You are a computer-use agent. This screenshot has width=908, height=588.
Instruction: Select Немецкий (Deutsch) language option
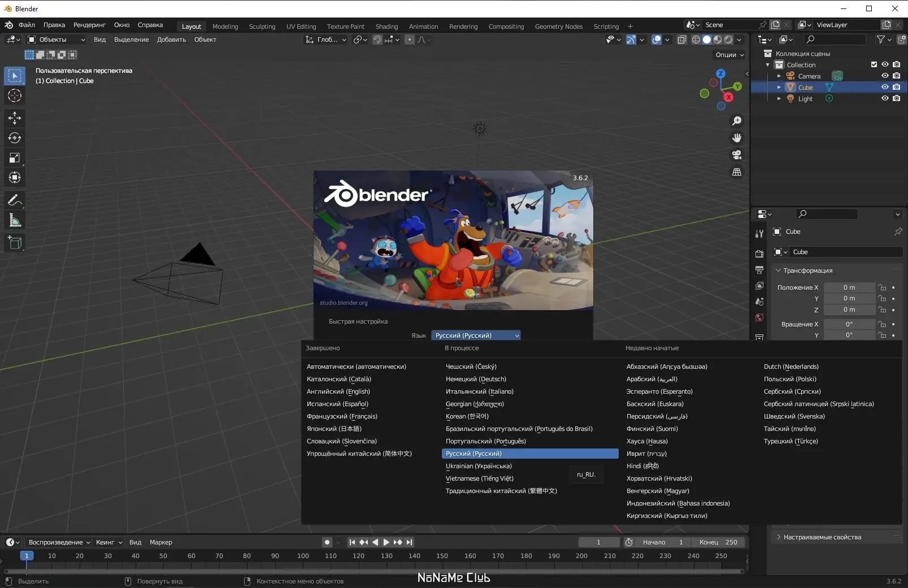(476, 379)
